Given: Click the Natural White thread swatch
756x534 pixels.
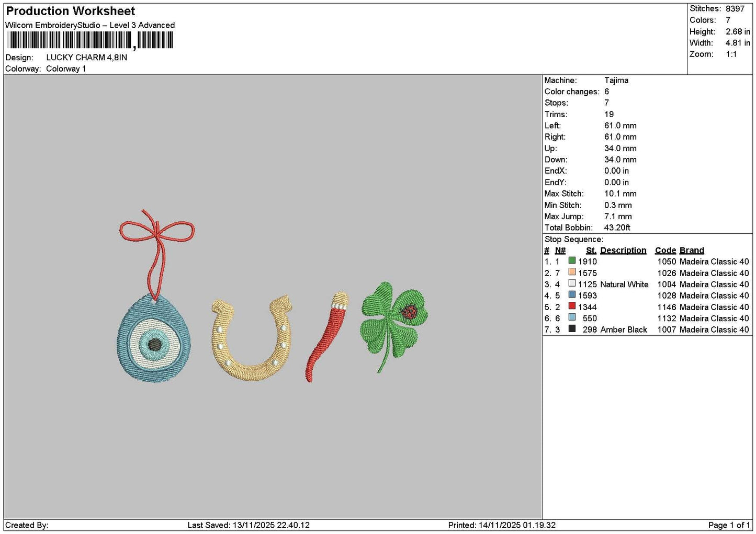Looking at the screenshot, I should [x=572, y=283].
